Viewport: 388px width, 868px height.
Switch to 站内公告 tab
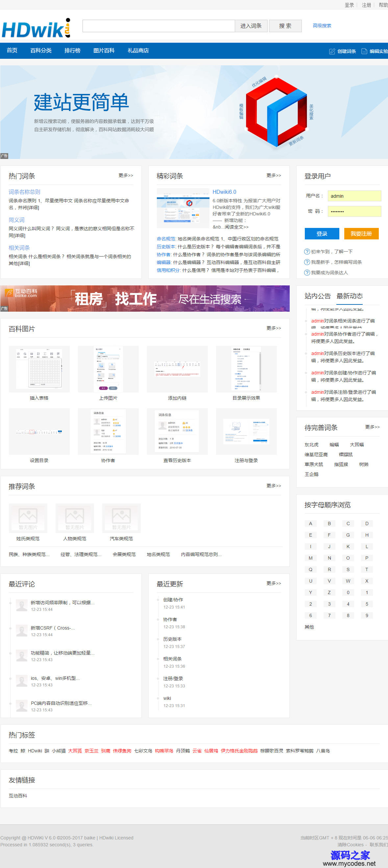coord(318,296)
